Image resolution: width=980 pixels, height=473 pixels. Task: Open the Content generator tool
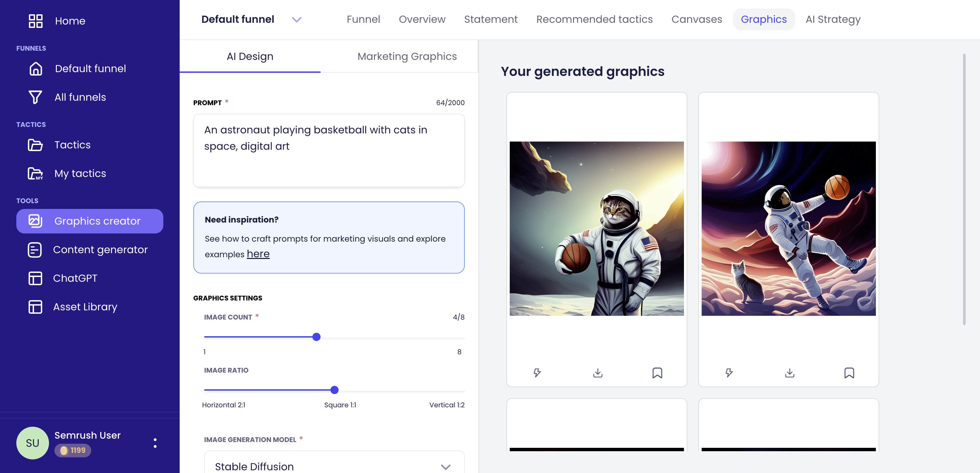(100, 250)
